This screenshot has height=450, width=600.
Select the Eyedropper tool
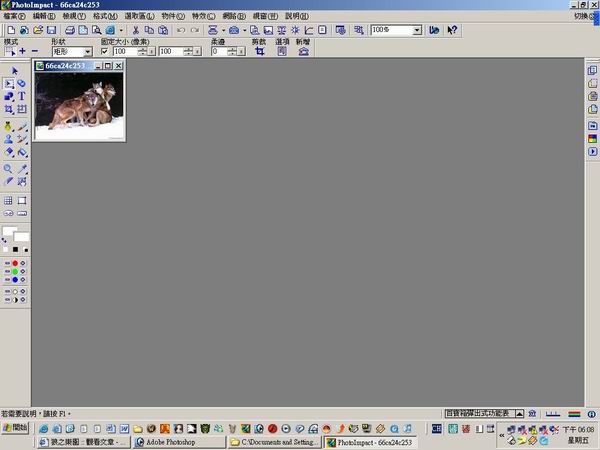coord(22,169)
